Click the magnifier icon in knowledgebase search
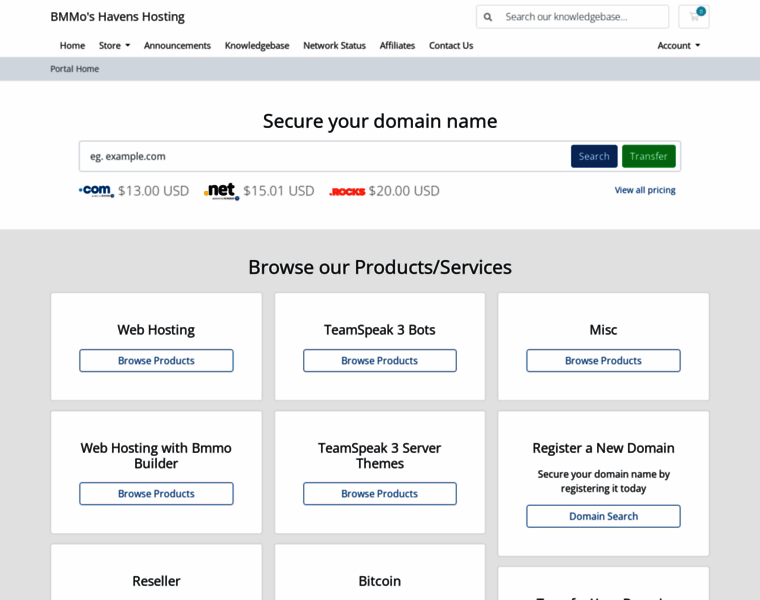The image size is (760, 600). (x=488, y=17)
